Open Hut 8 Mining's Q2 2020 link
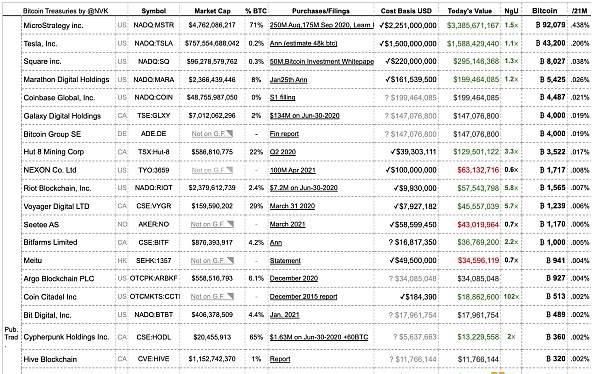 click(283, 152)
